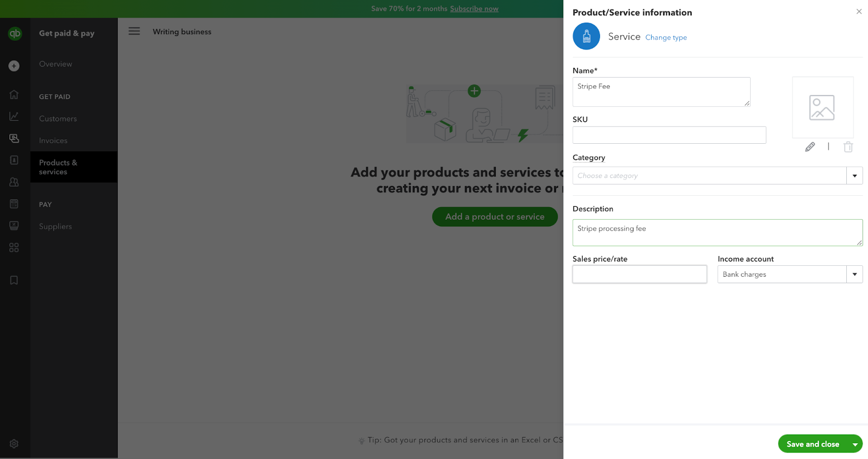The image size is (868, 459).
Task: Open the home dashboard icon
Action: pyautogui.click(x=14, y=94)
